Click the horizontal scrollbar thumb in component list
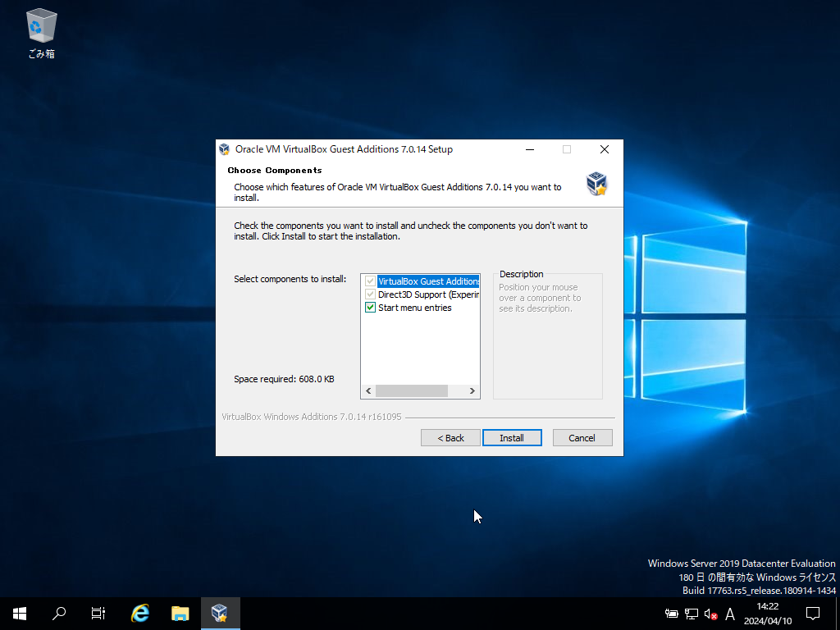The width and height of the screenshot is (840, 630). click(x=412, y=391)
